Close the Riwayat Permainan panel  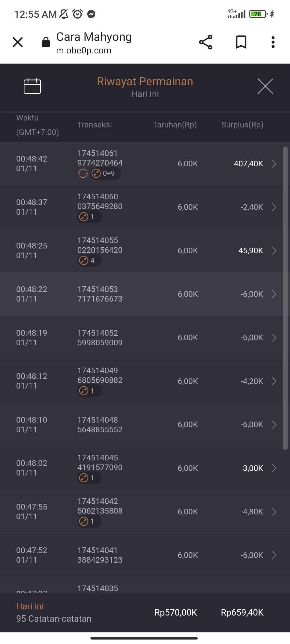coord(265,86)
